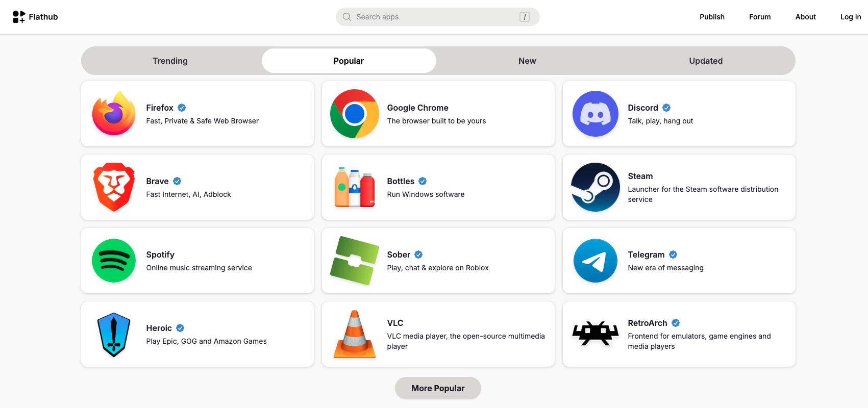Click "VLC media player, the open-source" description

pyautogui.click(x=466, y=341)
